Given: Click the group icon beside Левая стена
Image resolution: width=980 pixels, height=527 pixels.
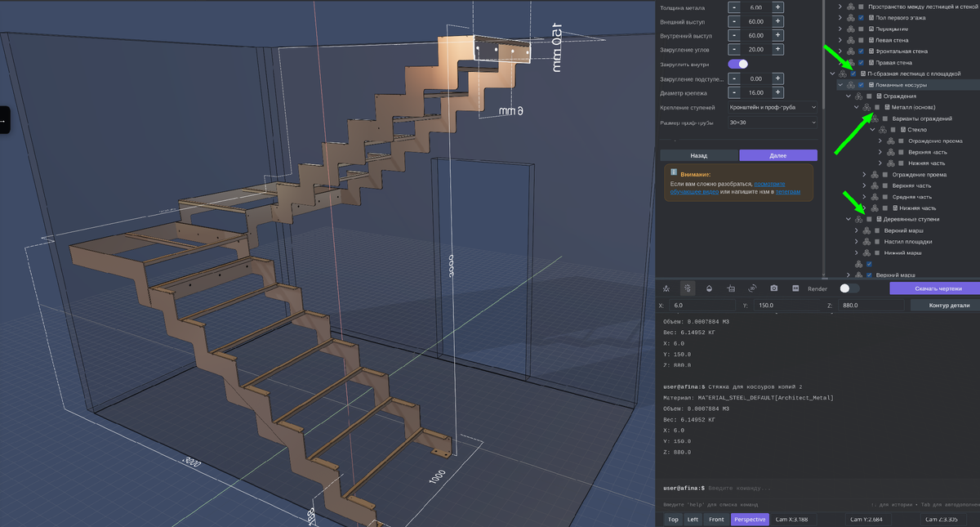Looking at the screenshot, I should tap(850, 40).
